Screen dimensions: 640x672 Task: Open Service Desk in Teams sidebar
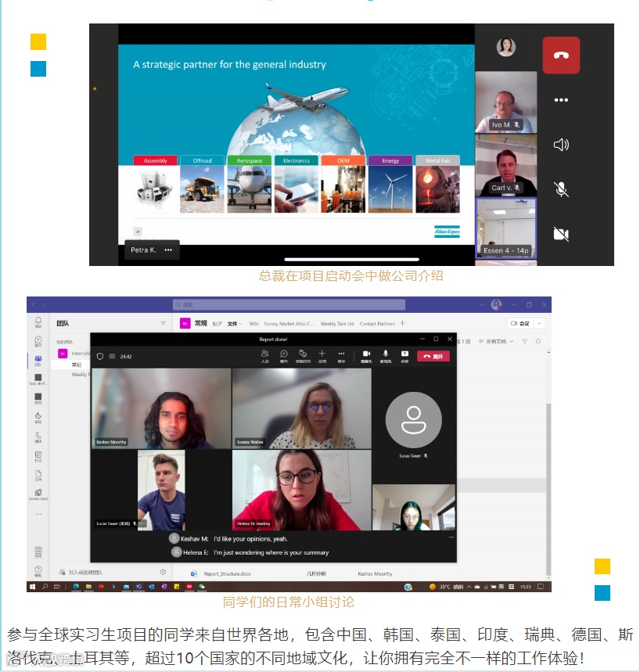coord(38,494)
